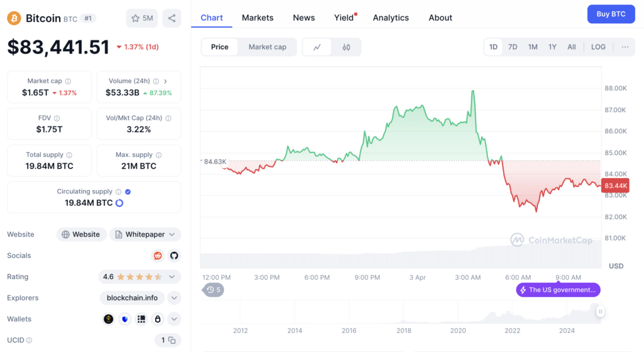Switch to candlestick chart view
This screenshot has width=644, height=352.
coord(347,47)
